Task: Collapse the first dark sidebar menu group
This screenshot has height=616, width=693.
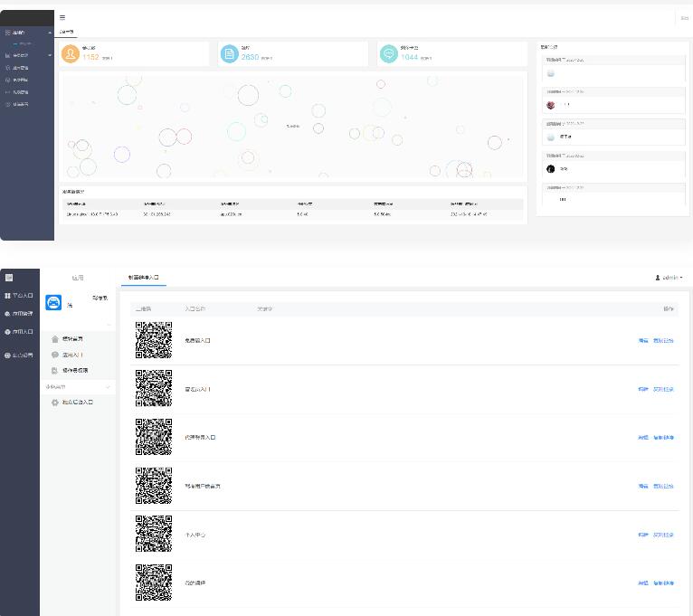Action: pos(49,33)
